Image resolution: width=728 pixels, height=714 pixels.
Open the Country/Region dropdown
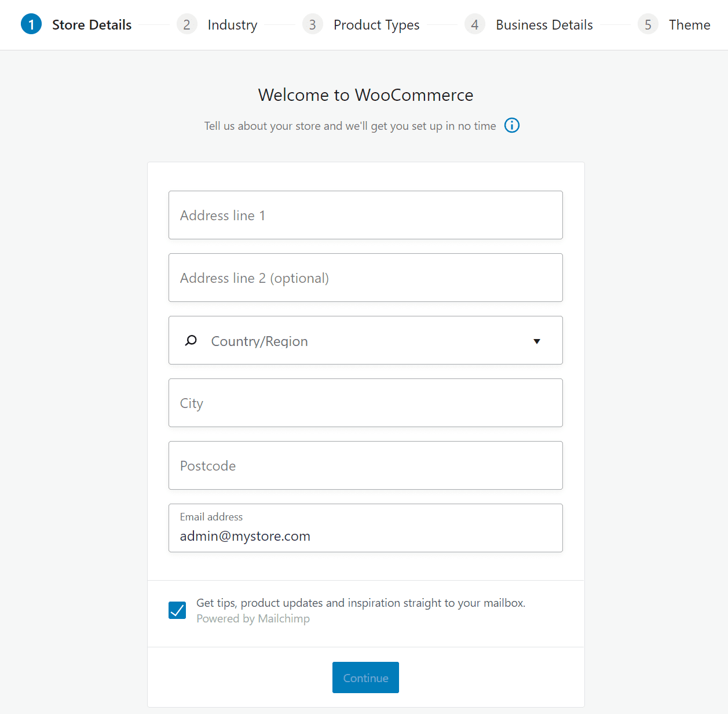click(x=365, y=340)
